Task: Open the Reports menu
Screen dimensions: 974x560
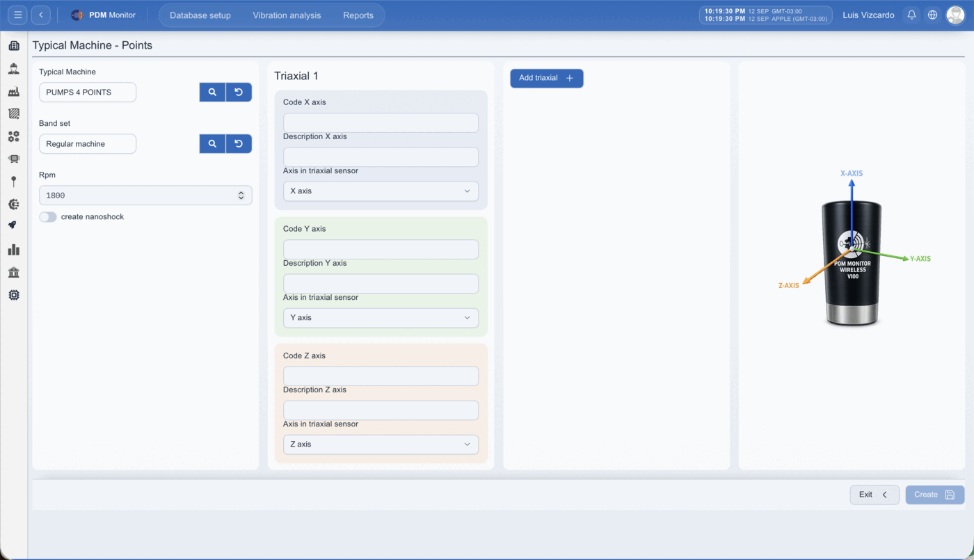Action: pyautogui.click(x=358, y=15)
